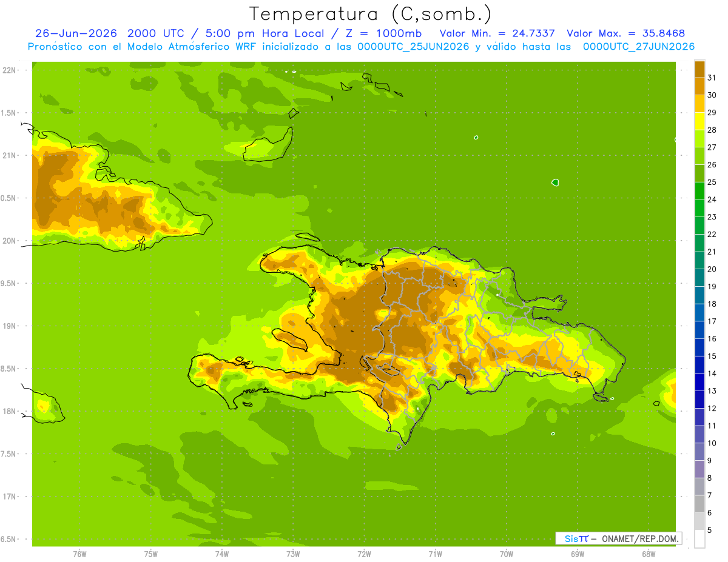Image resolution: width=728 pixels, height=562 pixels.
Task: Click the legend value '10'
Action: click(x=712, y=443)
